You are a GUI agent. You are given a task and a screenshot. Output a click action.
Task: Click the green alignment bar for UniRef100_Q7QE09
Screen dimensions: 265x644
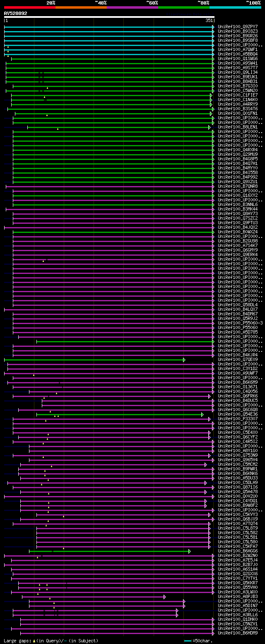pos(94,360)
